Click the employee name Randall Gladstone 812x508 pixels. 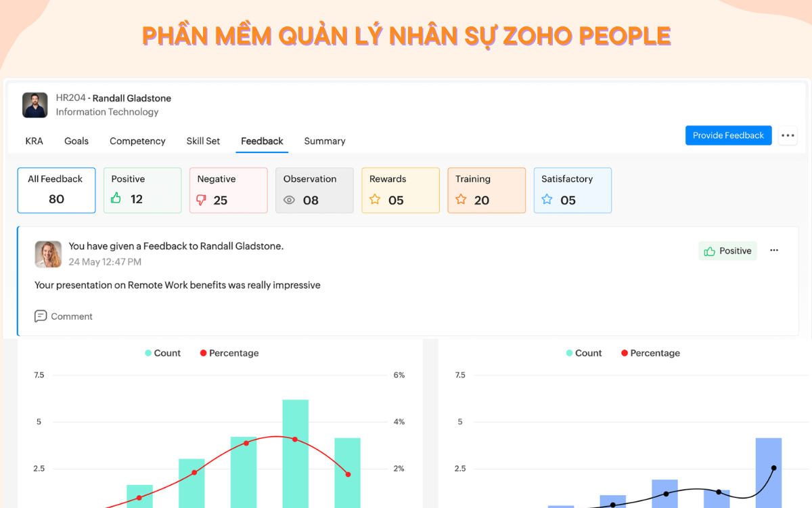tap(132, 98)
